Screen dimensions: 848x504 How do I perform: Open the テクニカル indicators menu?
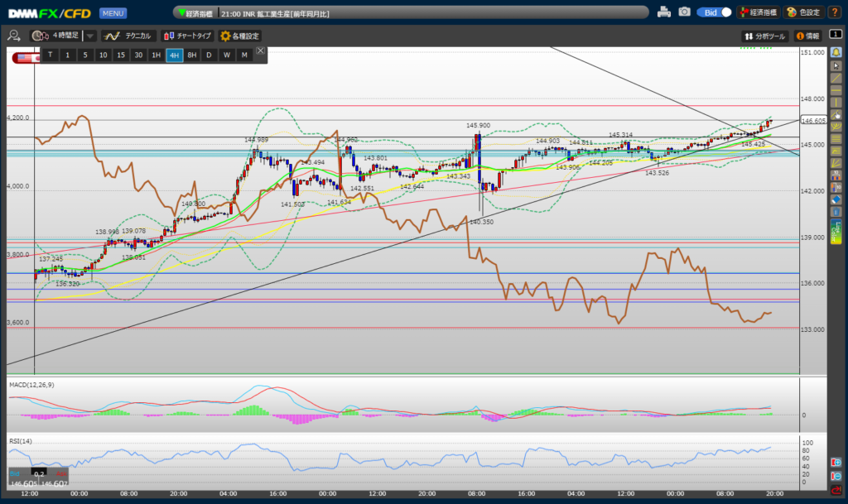[x=128, y=36]
